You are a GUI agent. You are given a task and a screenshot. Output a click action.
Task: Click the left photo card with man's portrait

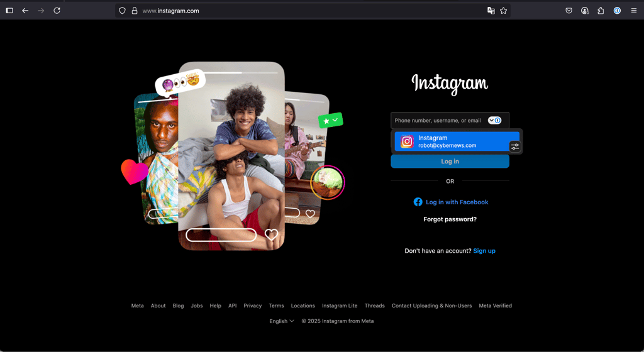tap(156, 160)
